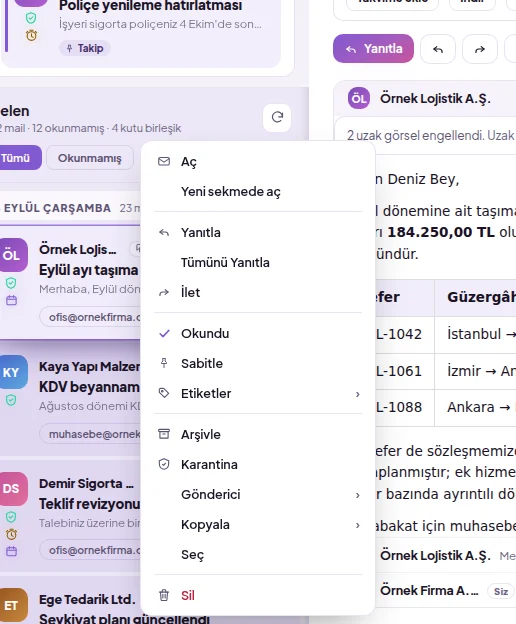The image size is (516, 624).
Task: Click the forward arrow button in toolbar
Action: [480, 49]
